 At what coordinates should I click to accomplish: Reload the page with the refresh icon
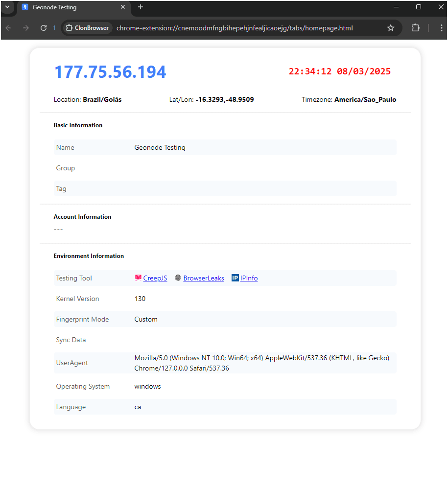tap(43, 28)
